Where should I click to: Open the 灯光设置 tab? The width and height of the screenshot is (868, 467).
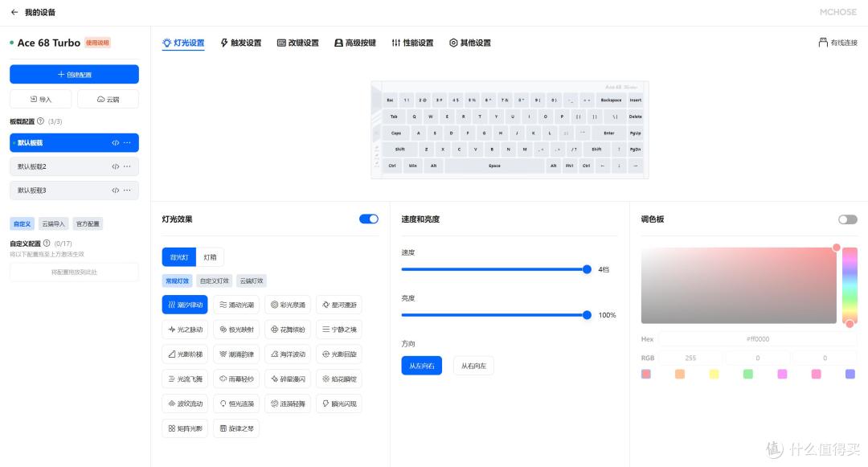tap(183, 43)
